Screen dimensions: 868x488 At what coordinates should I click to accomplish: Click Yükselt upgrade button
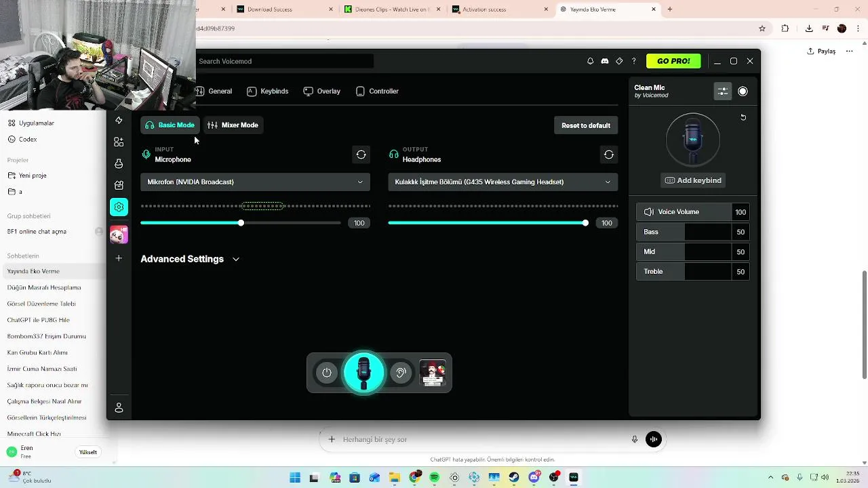click(x=88, y=452)
